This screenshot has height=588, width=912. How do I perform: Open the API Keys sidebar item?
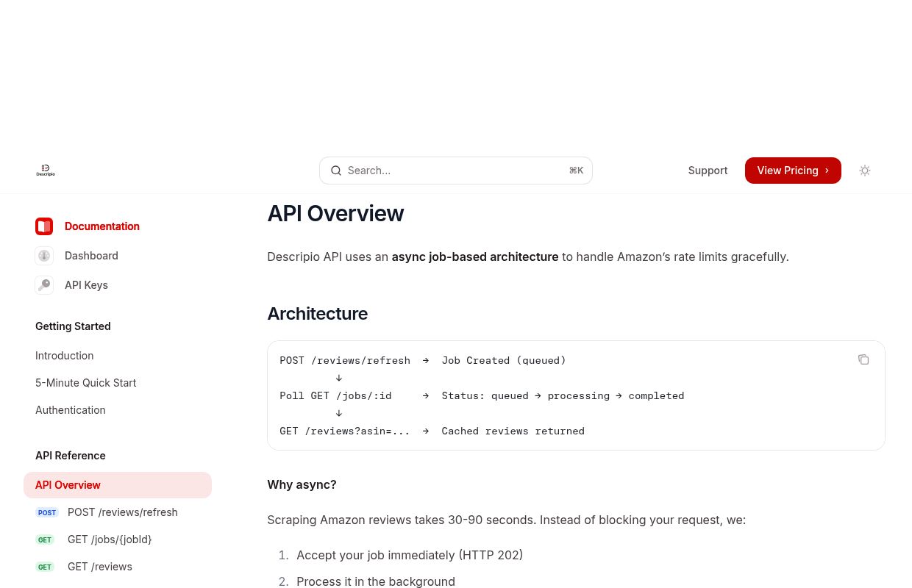click(86, 285)
